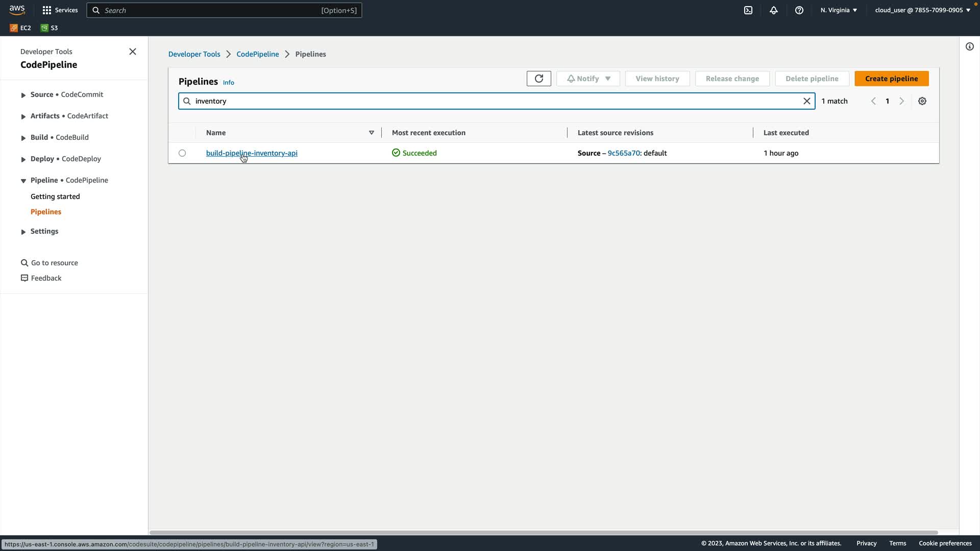Screen dimensions: 980x551
Task: Open notifications bell in header
Action: (774, 10)
